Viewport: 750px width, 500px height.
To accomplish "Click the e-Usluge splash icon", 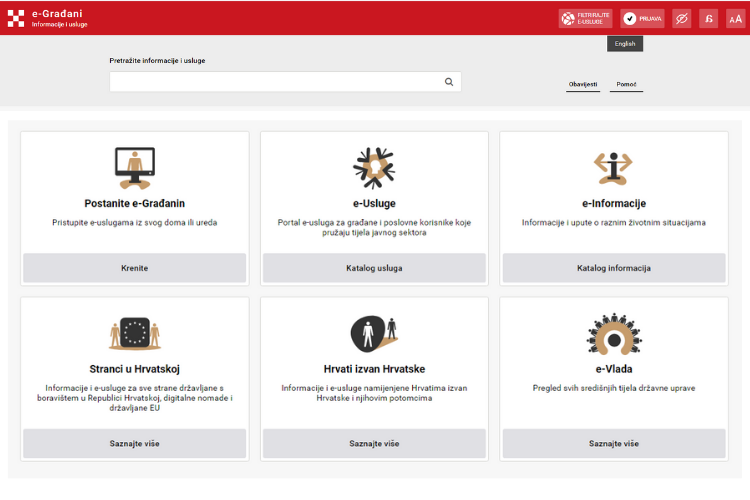I will 374,167.
